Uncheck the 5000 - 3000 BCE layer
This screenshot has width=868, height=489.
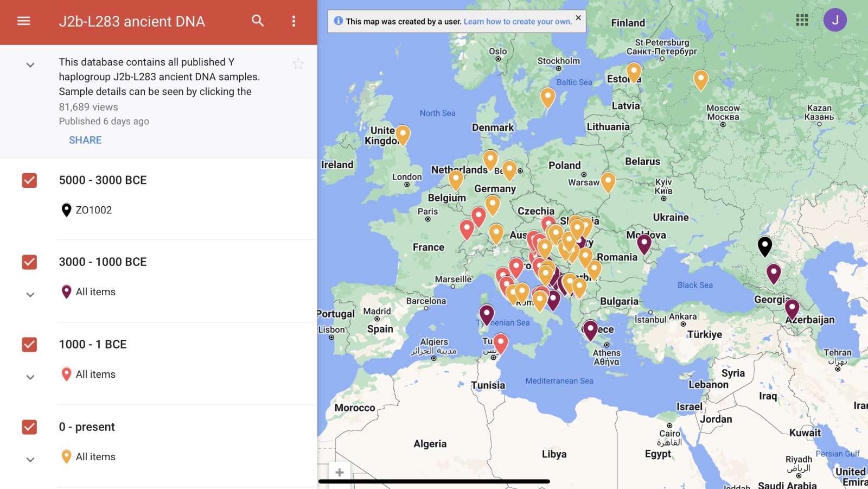point(29,180)
